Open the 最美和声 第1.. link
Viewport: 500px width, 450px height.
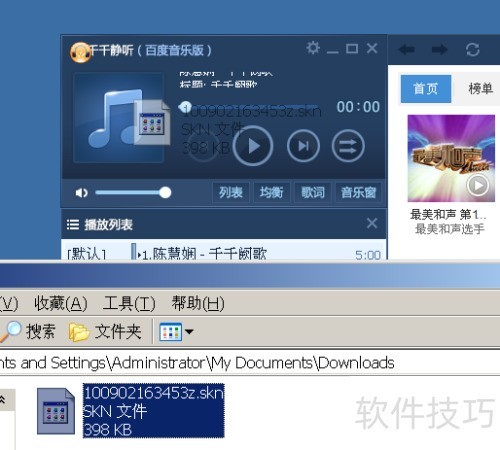[448, 215]
